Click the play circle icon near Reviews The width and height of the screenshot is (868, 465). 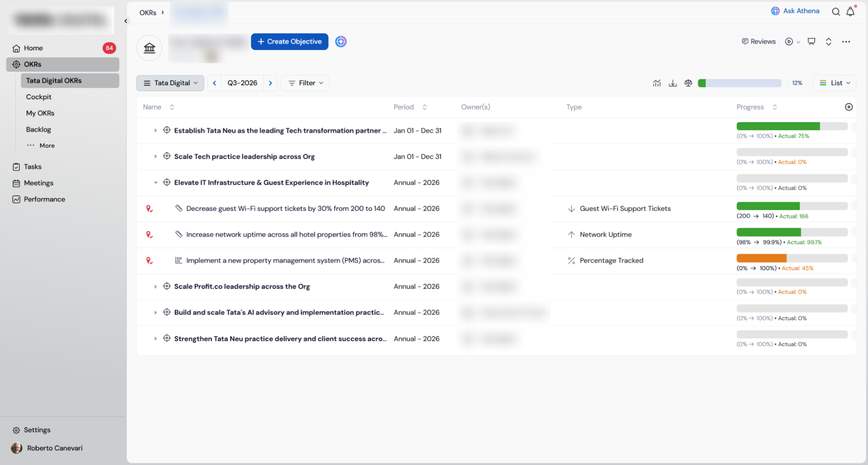[x=789, y=42]
